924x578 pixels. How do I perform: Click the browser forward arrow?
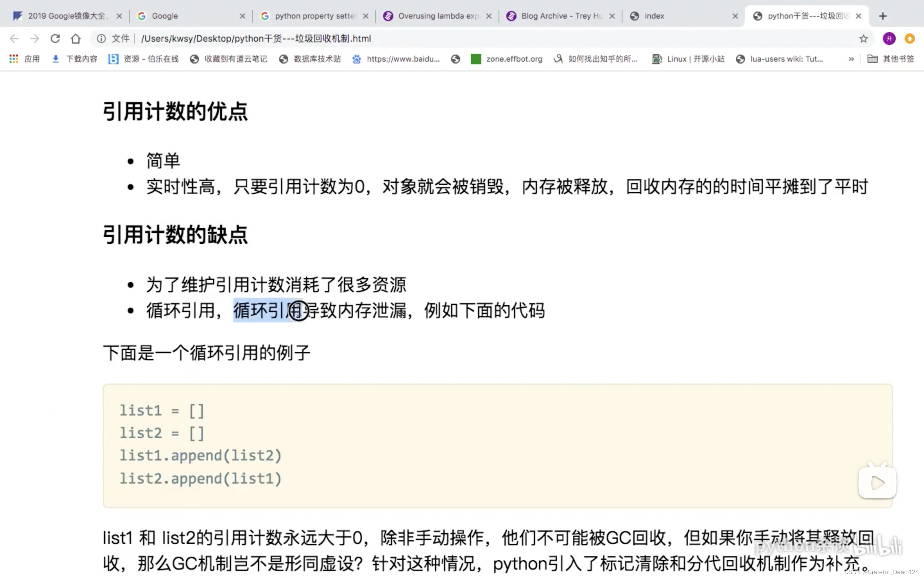pos(35,39)
